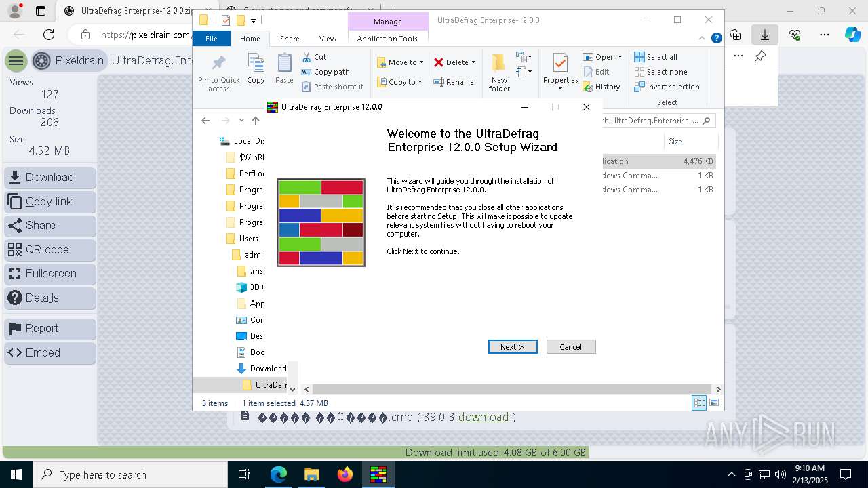868x488 pixels.
Task: Click the Windows Start button
Action: pyautogui.click(x=16, y=474)
